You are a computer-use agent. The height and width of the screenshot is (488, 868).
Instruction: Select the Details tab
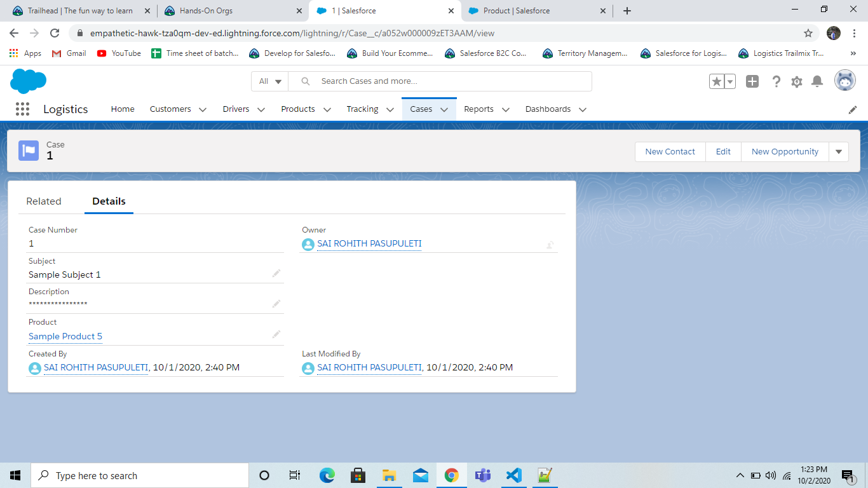tap(109, 201)
